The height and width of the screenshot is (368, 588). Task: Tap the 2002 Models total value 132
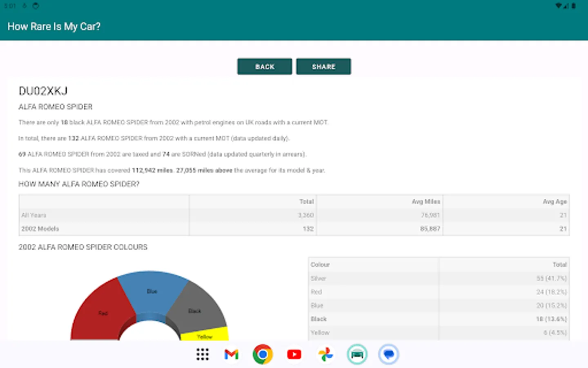(x=308, y=229)
